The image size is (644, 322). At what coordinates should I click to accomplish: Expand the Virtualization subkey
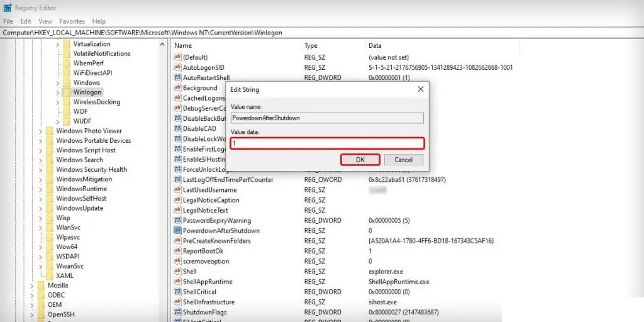click(58, 44)
